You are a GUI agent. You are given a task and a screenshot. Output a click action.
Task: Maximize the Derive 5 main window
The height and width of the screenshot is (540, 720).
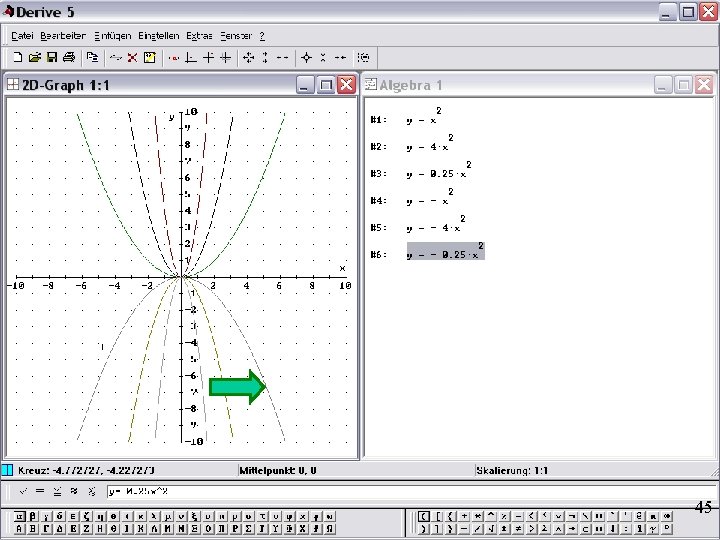(688, 12)
